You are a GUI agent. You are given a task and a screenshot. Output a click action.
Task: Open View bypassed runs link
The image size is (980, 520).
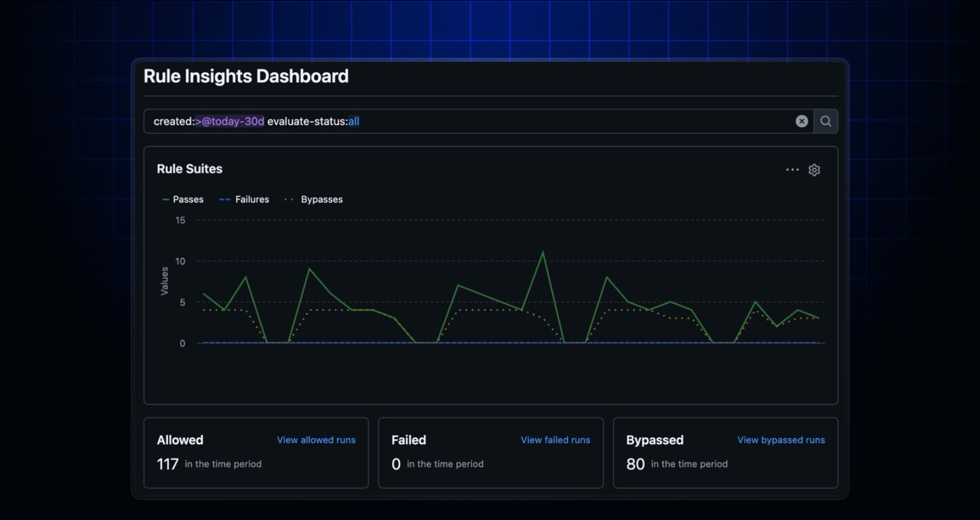pos(781,440)
